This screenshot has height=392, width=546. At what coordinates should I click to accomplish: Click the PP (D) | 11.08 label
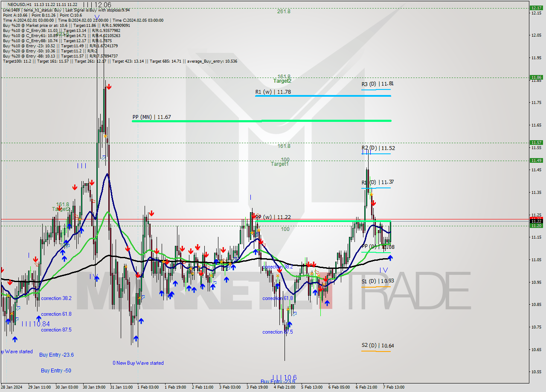378,247
